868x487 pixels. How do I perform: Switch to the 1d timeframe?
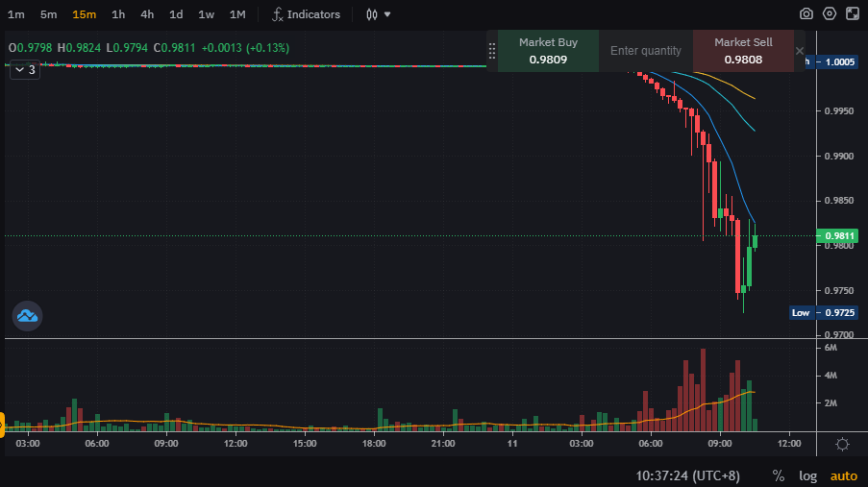pos(176,14)
